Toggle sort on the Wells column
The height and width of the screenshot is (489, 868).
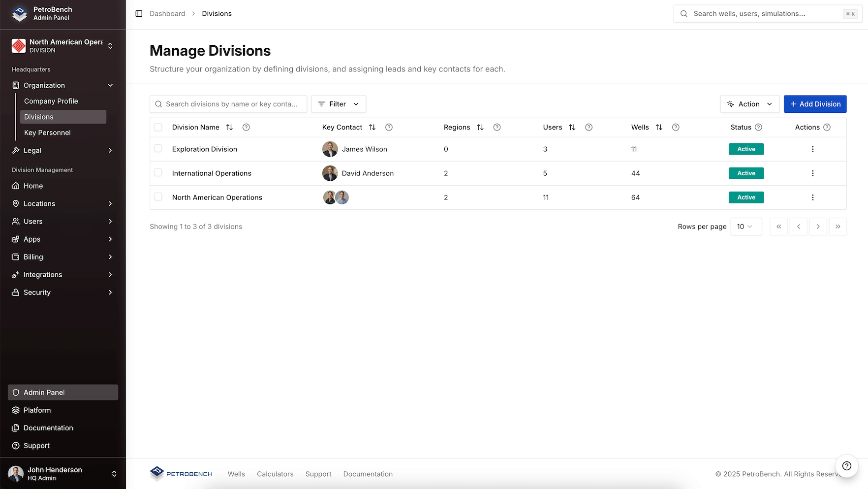pyautogui.click(x=659, y=127)
